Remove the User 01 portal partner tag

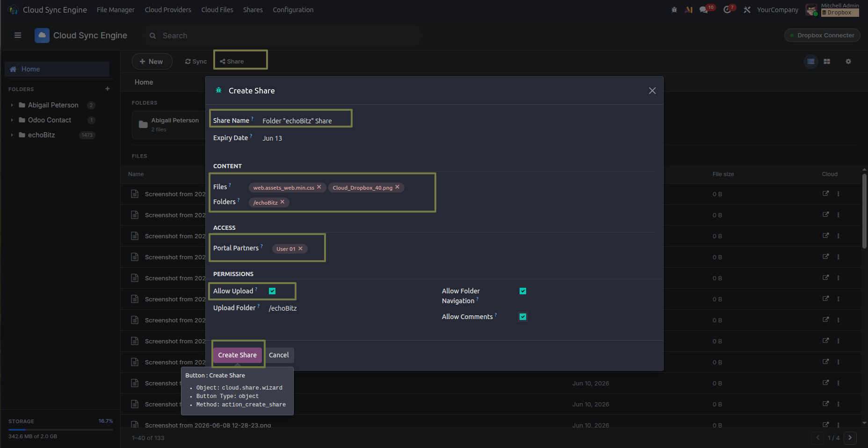pos(300,249)
